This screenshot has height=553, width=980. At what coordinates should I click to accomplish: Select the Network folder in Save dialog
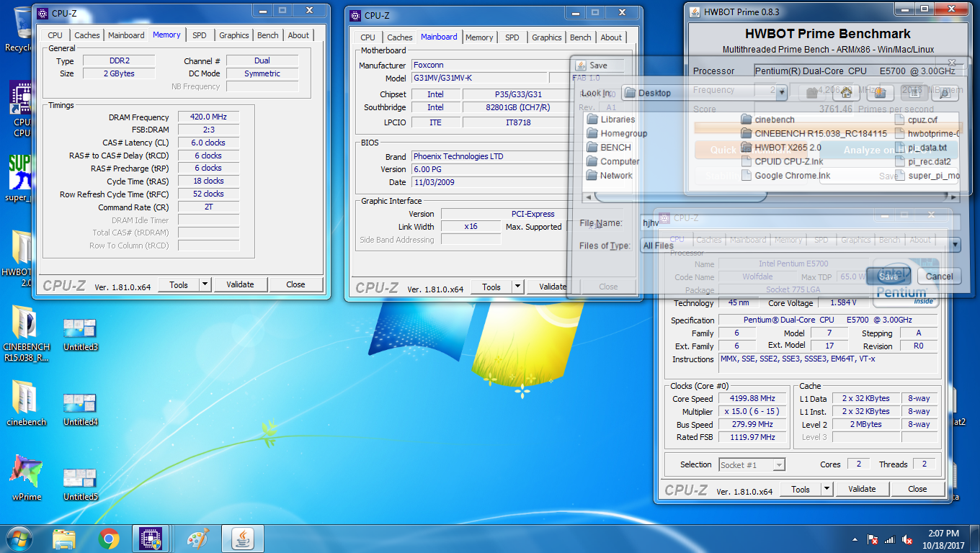pyautogui.click(x=610, y=175)
